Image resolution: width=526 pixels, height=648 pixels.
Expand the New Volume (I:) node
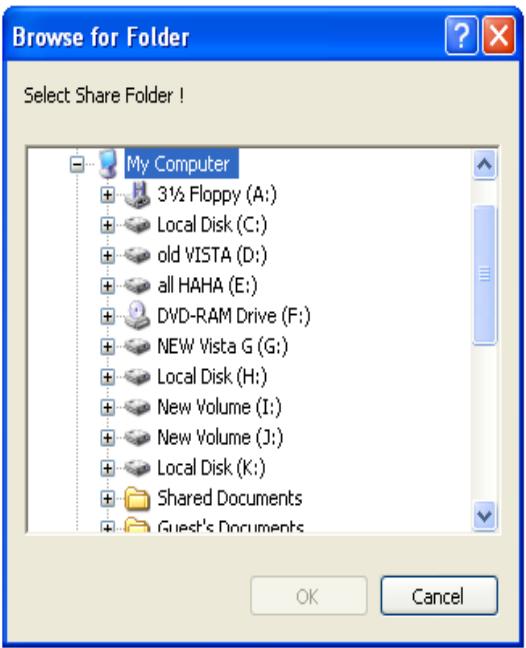107,407
